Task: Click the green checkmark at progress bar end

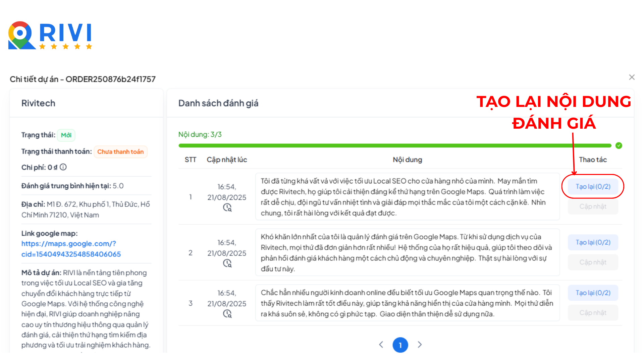Action: pos(619,145)
